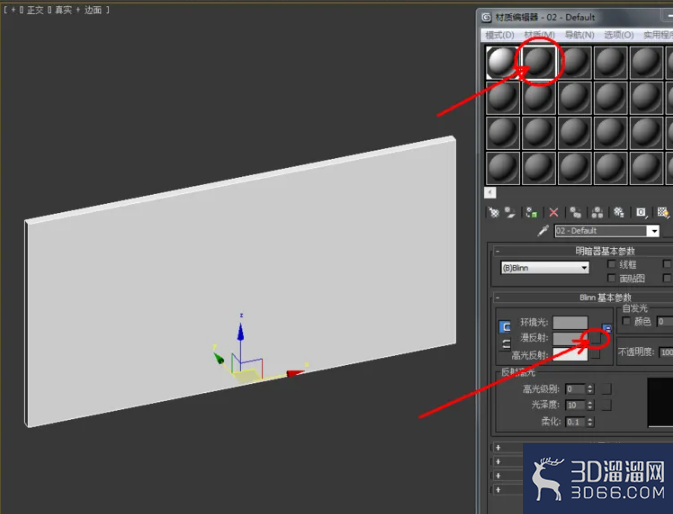The height and width of the screenshot is (514, 673).
Task: Click the diffuse map button beside 漫反射
Action: [x=595, y=339]
